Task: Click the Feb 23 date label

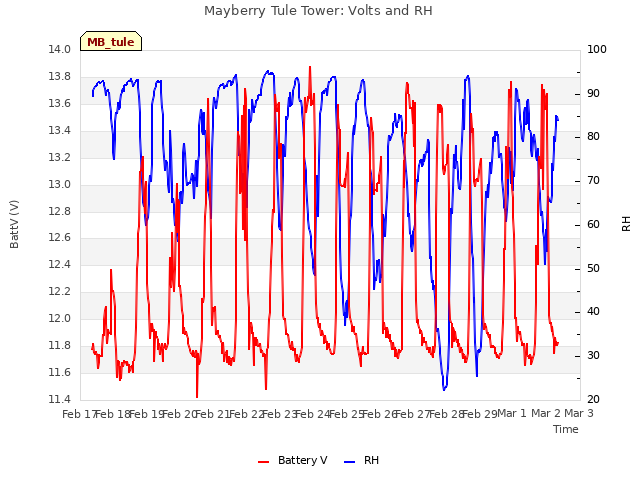Action: (x=279, y=414)
